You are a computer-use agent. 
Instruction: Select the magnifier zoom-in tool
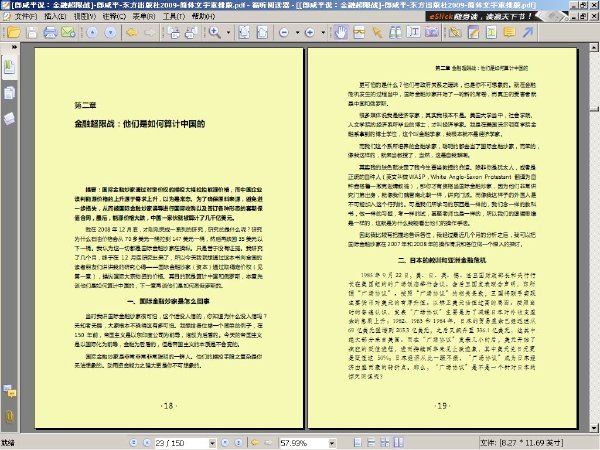(x=215, y=33)
